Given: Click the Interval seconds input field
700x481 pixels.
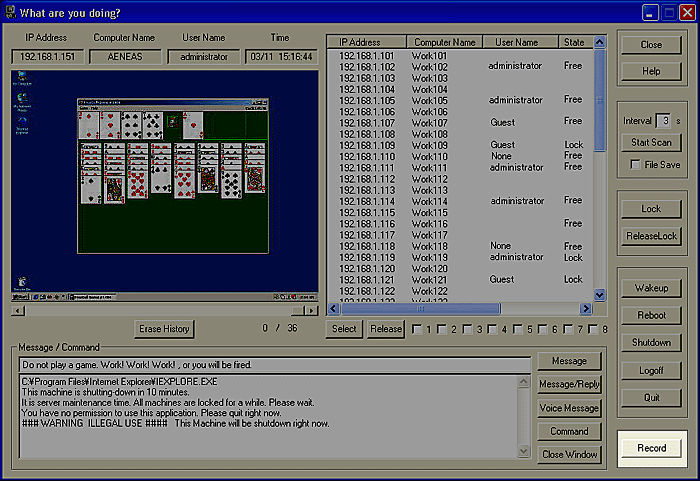Looking at the screenshot, I should click(x=664, y=121).
